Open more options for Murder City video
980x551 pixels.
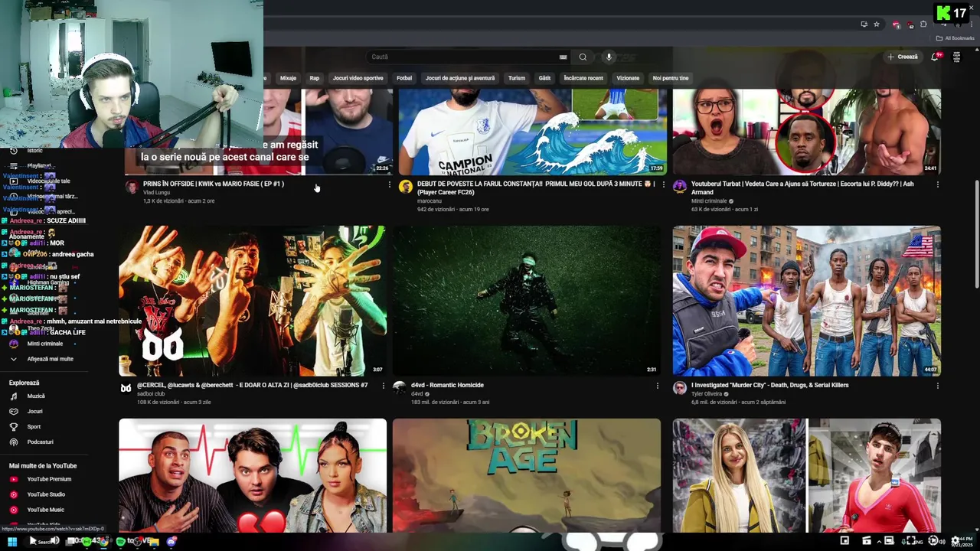[x=937, y=386]
